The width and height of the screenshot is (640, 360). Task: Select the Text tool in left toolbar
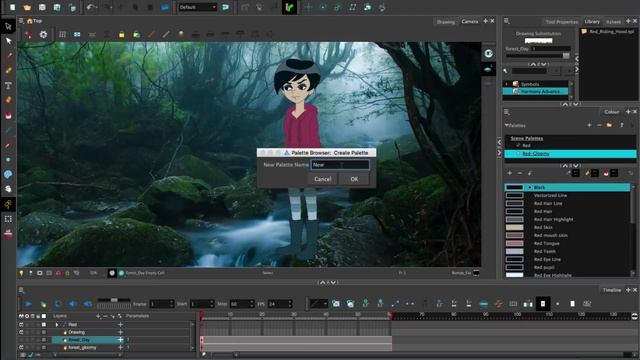click(x=8, y=85)
